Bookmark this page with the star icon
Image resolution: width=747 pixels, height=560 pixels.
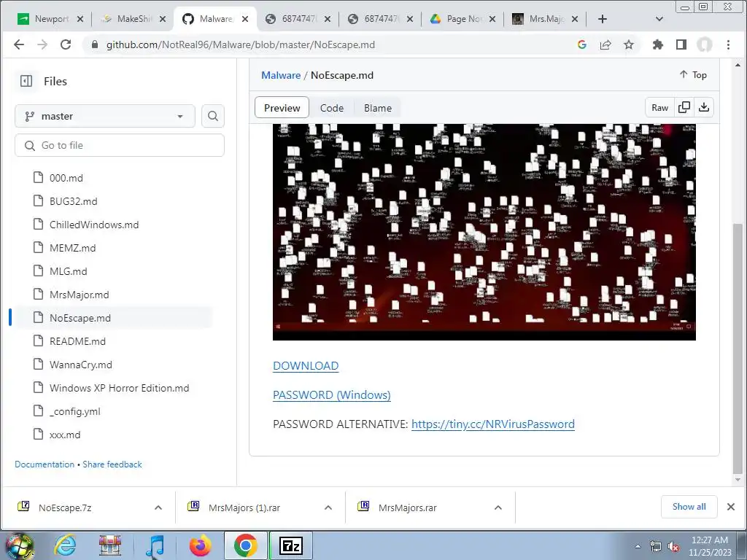tap(629, 44)
